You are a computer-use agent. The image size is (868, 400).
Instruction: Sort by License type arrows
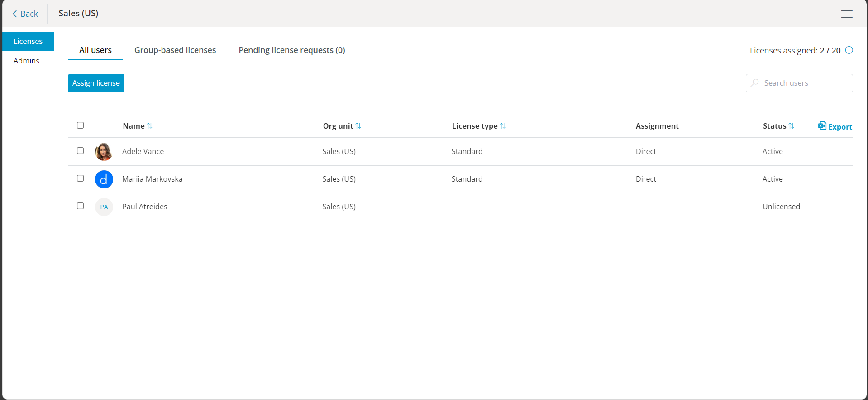coord(502,126)
